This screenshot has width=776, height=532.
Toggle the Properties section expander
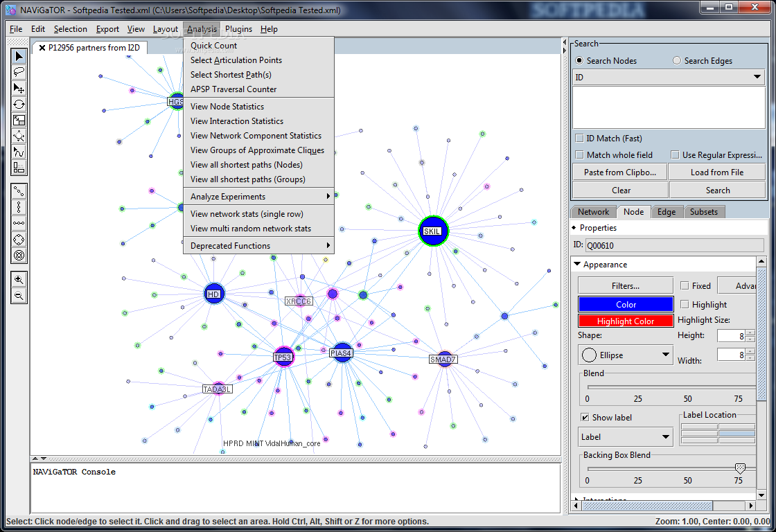pos(574,228)
